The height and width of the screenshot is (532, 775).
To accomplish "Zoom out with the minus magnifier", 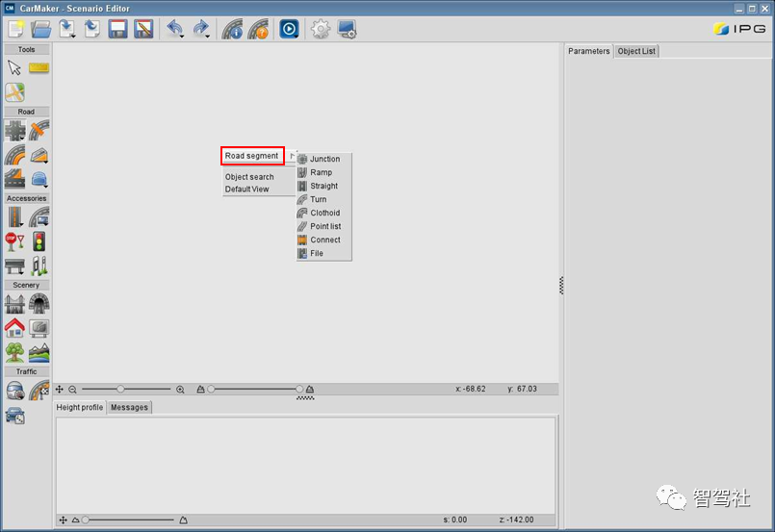I will 72,390.
